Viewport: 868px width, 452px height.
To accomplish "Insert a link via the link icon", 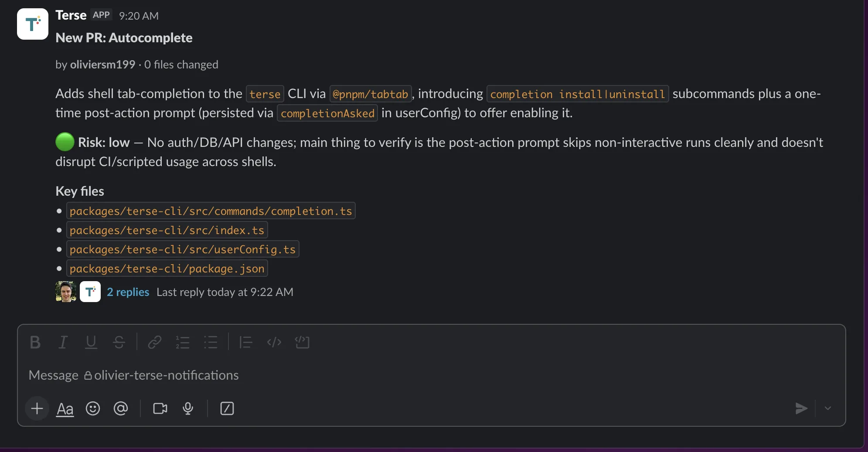I will (154, 343).
